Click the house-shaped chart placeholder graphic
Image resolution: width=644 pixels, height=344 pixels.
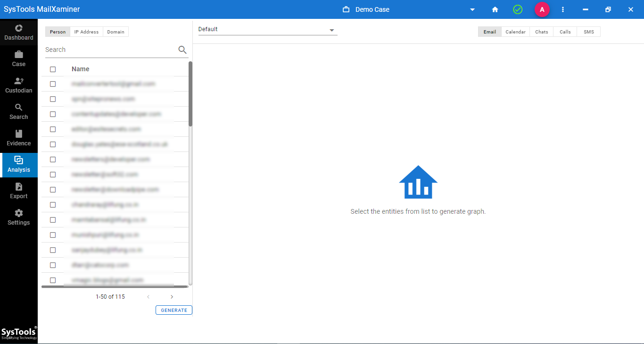click(418, 182)
